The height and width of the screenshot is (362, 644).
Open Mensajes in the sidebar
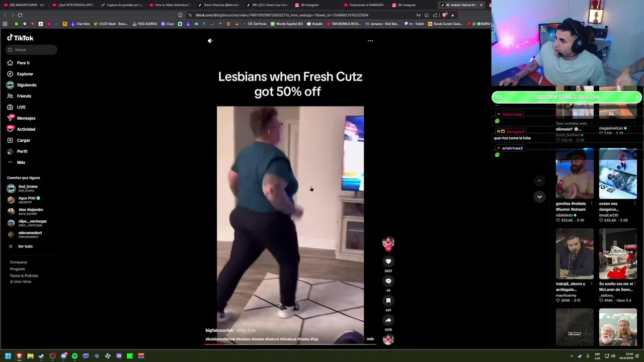tap(21, 118)
